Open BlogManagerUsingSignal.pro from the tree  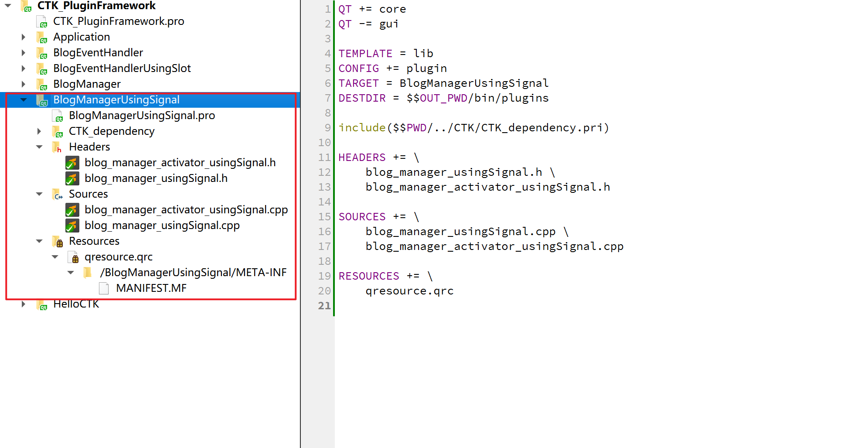pyautogui.click(x=142, y=116)
